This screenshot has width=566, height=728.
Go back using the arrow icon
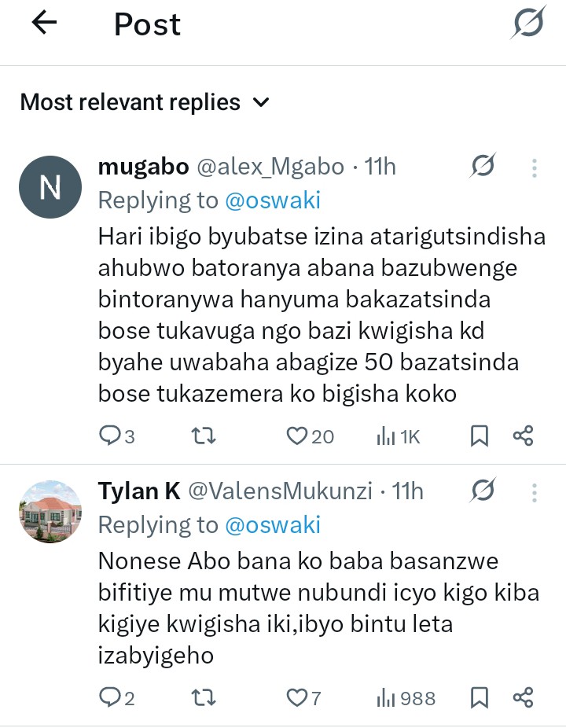44,24
